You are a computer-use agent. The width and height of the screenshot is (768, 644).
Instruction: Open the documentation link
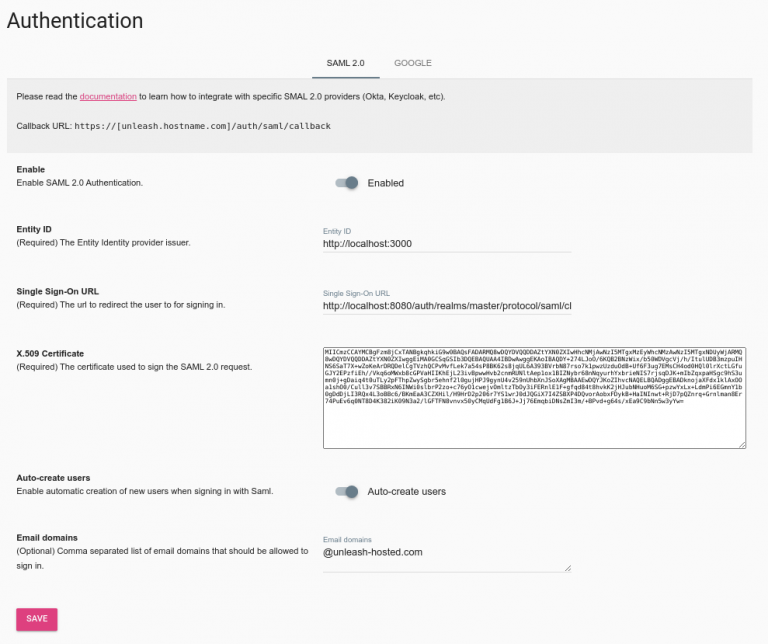pyautogui.click(x=108, y=97)
